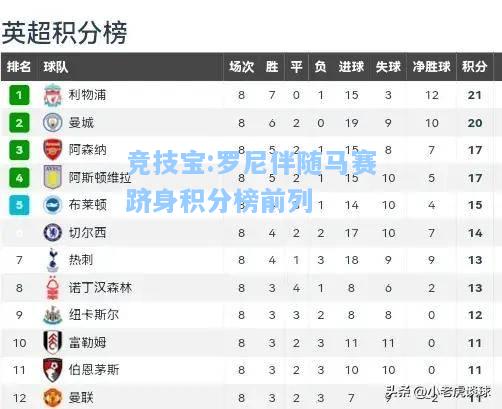This screenshot has width=502, height=409.
Task: Click the Bournemouth club crest
Action: [53, 370]
